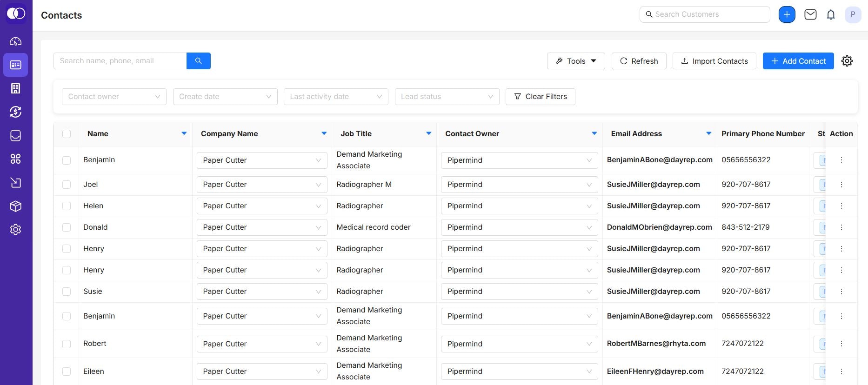This screenshot has height=385, width=868.
Task: Open the Create date filter dropdown
Action: [225, 97]
